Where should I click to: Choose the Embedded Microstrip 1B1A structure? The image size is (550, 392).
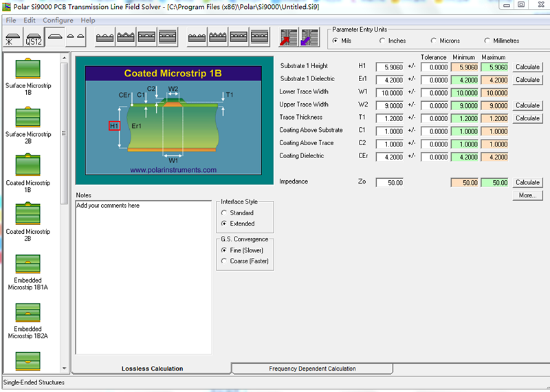28,272
